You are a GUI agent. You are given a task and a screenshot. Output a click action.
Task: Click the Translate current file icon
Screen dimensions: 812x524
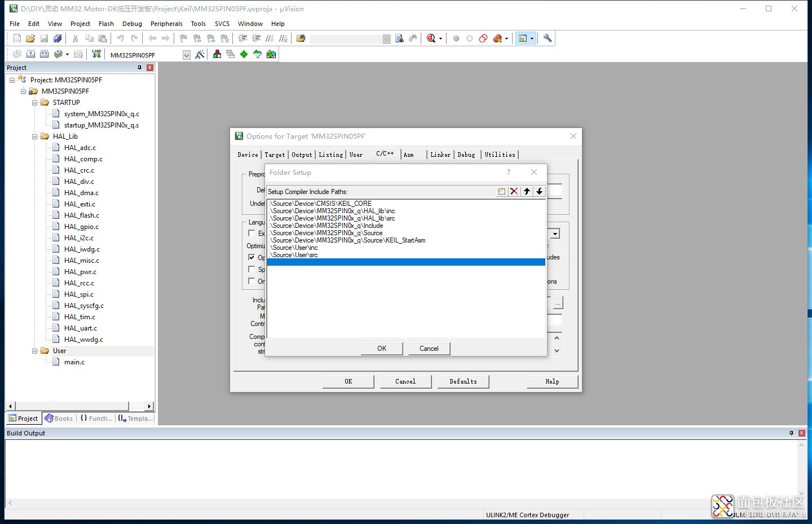click(x=17, y=54)
